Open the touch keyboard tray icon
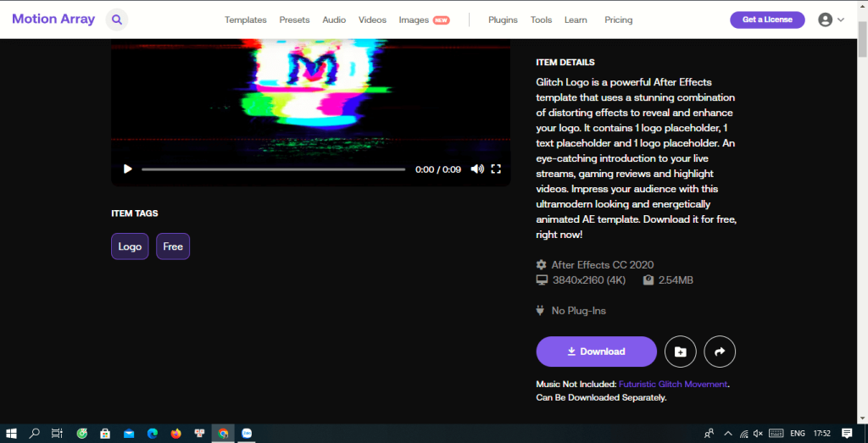The width and height of the screenshot is (868, 443). (776, 434)
